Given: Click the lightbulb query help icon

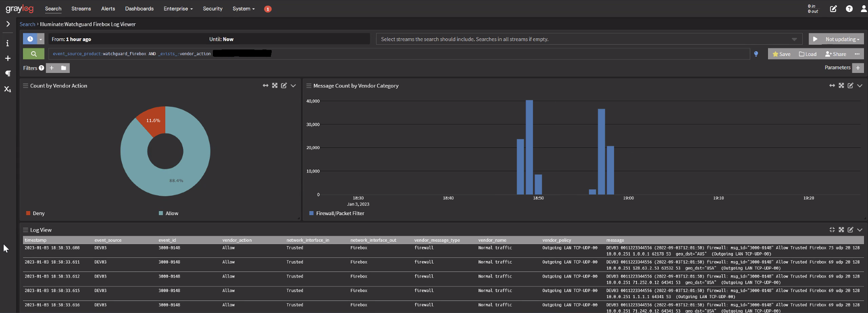Looking at the screenshot, I should [x=756, y=54].
